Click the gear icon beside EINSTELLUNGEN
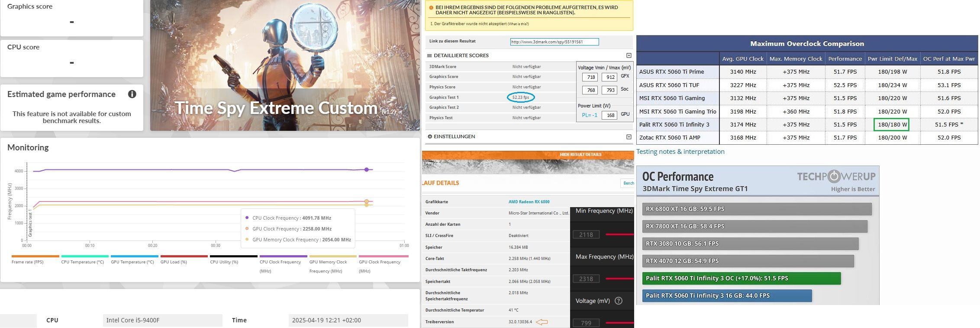The image size is (980, 328). click(x=430, y=136)
